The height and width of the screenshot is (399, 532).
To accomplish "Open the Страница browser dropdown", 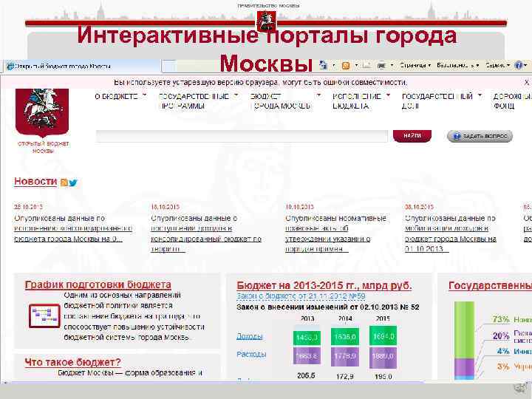I will (415, 65).
